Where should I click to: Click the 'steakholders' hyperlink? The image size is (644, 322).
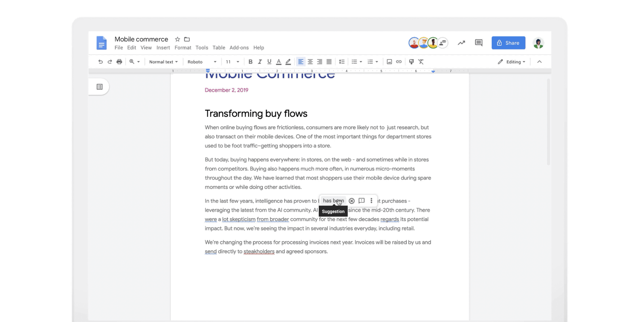[259, 251]
